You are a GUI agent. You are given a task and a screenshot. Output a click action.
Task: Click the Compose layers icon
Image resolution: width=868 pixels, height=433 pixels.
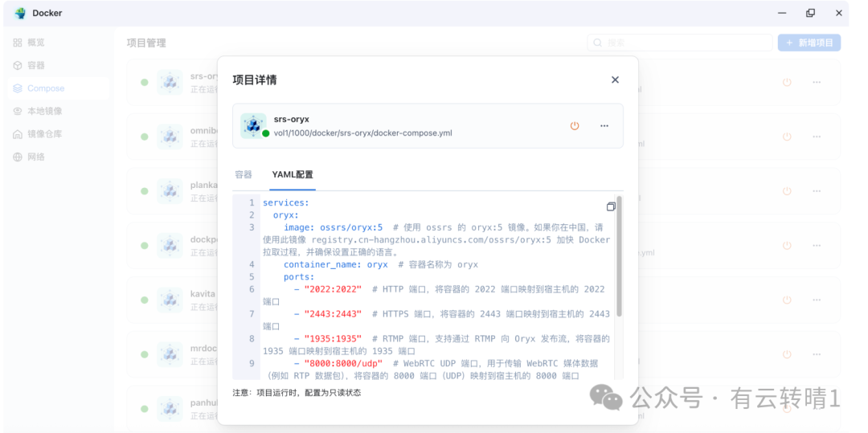coord(18,88)
